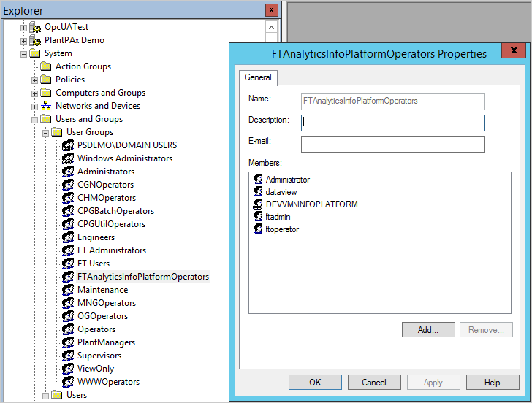This screenshot has width=532, height=403.
Task: Select member dataview in Members list
Action: (x=281, y=192)
